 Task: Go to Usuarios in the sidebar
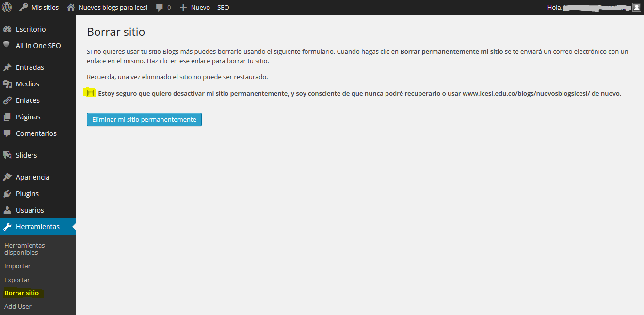pyautogui.click(x=30, y=210)
